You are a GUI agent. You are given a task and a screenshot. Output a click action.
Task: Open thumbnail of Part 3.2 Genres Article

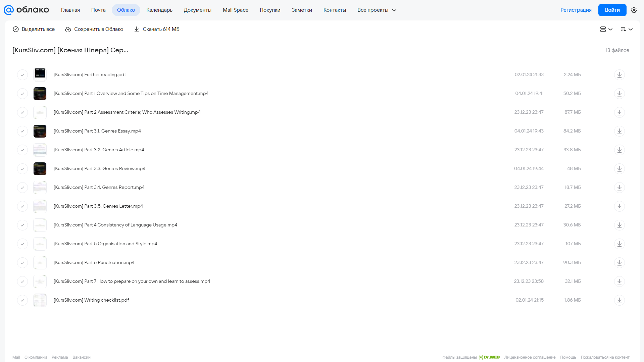coord(40,150)
